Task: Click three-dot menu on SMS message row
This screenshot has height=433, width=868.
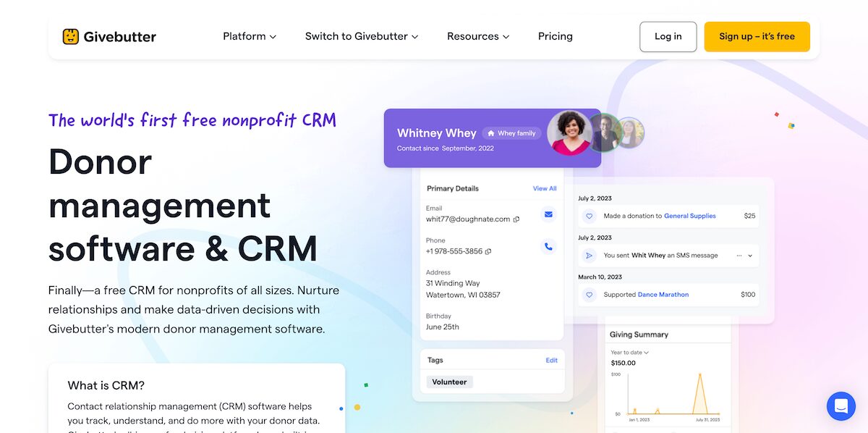Action: tap(739, 256)
